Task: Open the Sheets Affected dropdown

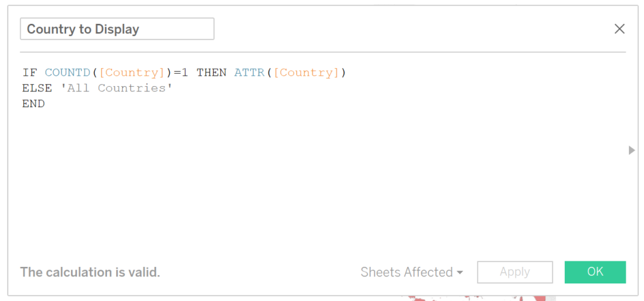Action: [x=411, y=272]
